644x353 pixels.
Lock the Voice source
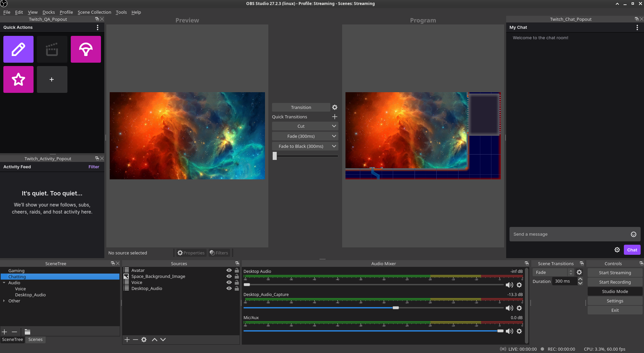click(237, 282)
